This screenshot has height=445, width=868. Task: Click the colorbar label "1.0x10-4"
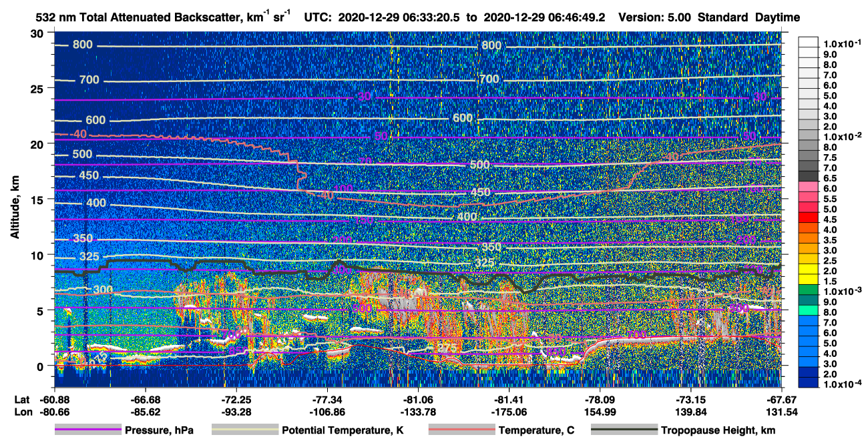click(x=841, y=384)
